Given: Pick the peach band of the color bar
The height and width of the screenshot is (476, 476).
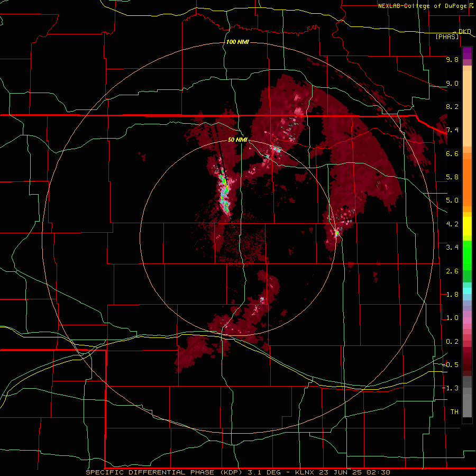Looking at the screenshot, I should 467,109.
